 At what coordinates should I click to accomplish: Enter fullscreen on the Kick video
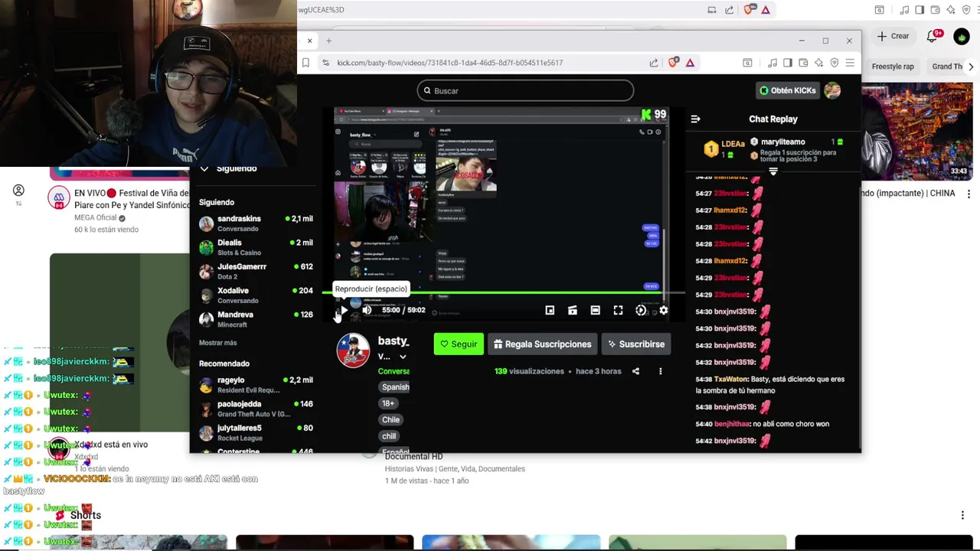618,310
